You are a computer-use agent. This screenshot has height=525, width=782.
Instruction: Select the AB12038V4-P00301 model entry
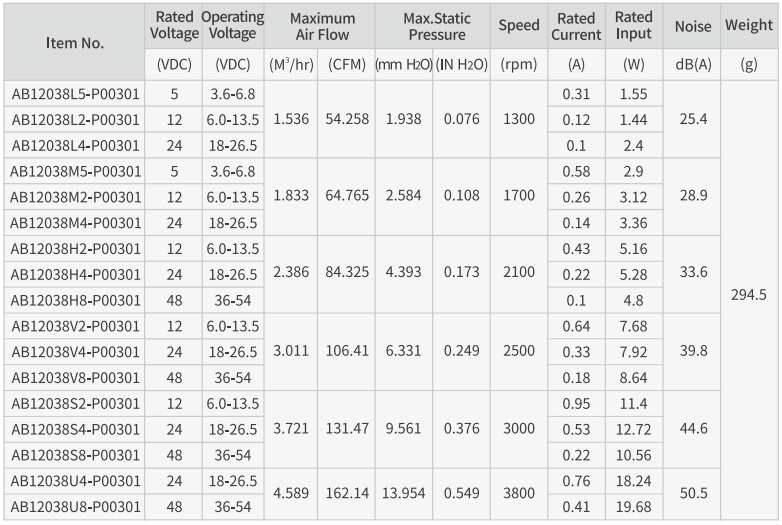(x=74, y=352)
